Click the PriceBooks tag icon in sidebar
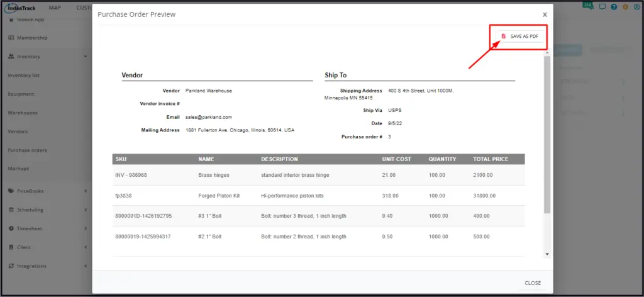Screen dimensions: 644x297 coord(11,191)
